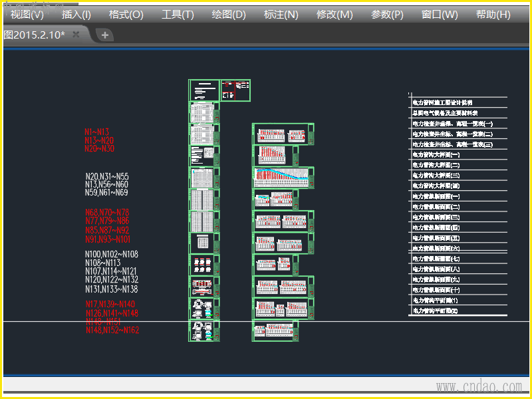Close the 图2015.2.10* drawing tab

(76, 35)
